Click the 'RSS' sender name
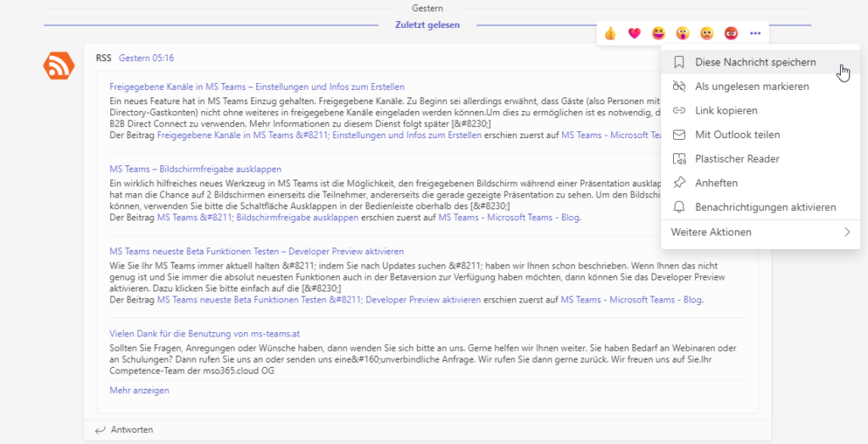 tap(103, 58)
